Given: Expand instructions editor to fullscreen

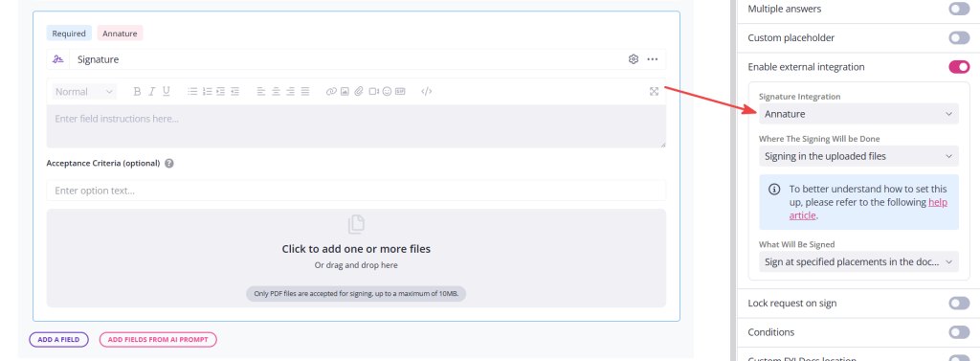Looking at the screenshot, I should 655,91.
